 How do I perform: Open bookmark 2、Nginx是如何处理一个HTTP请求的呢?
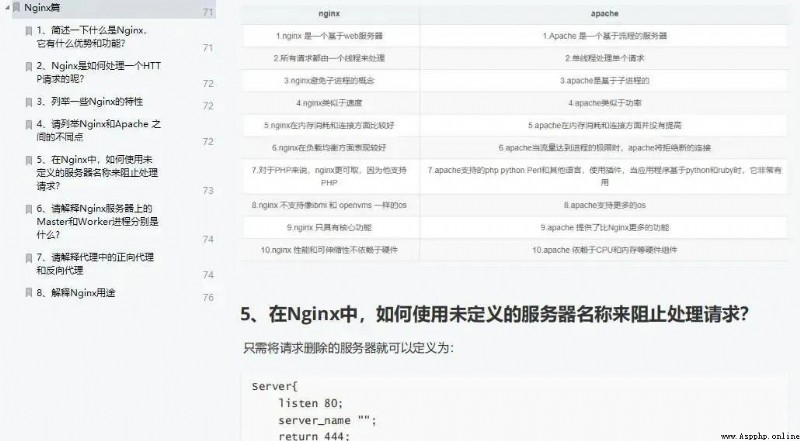pos(98,72)
